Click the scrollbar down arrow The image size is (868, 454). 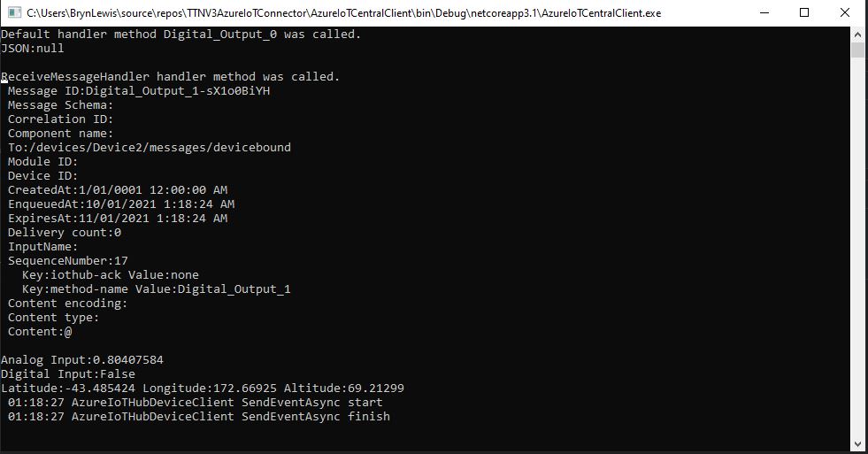click(857, 444)
